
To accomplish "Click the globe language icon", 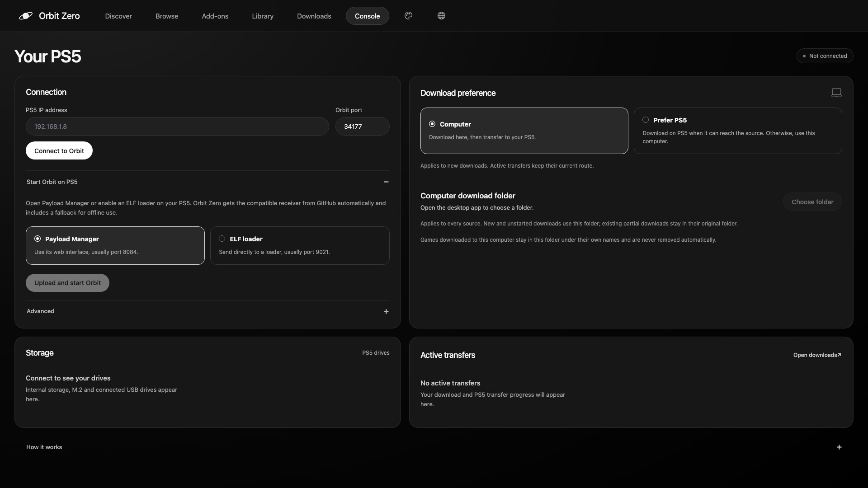I will tap(441, 16).
